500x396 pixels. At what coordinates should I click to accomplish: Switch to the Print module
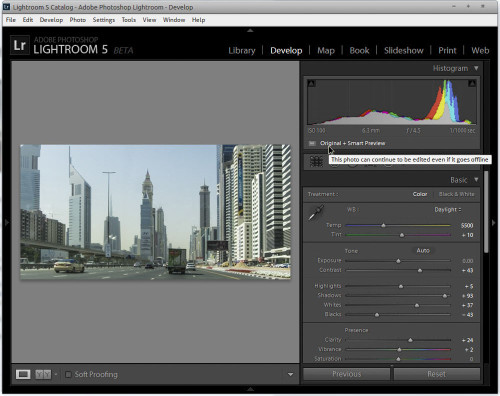click(447, 51)
